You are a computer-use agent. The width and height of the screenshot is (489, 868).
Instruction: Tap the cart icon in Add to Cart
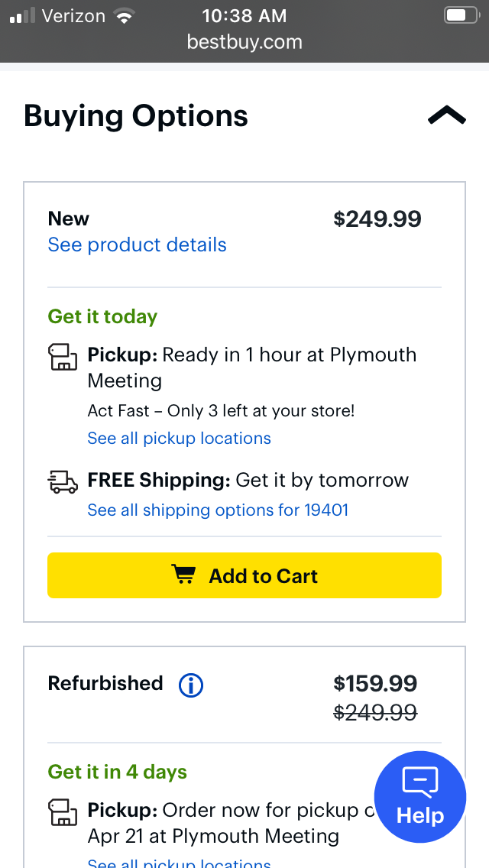tap(183, 575)
